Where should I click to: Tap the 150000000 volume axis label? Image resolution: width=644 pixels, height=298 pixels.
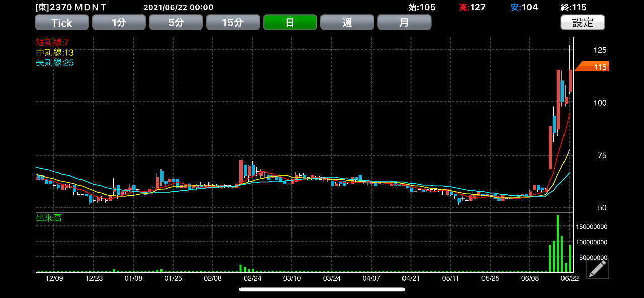[x=591, y=227]
